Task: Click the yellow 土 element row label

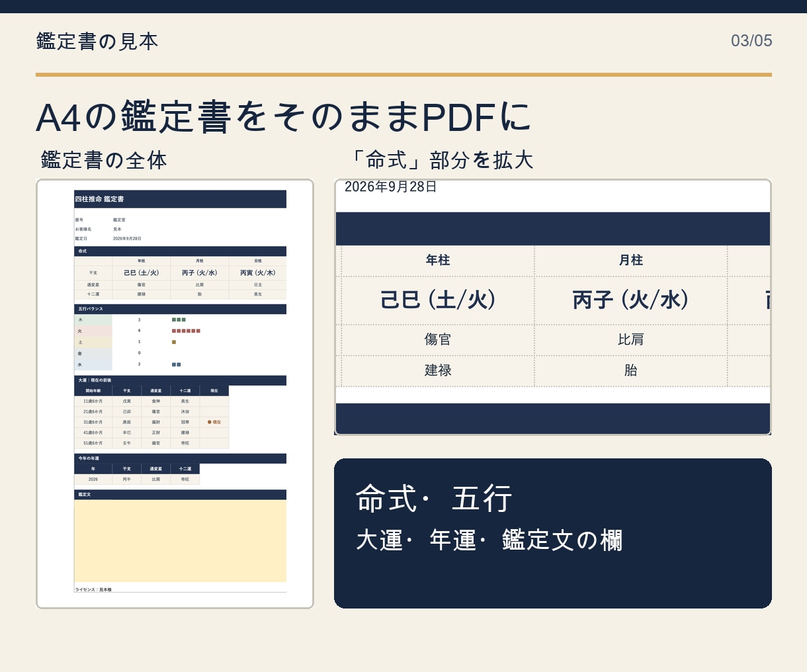Action: (93, 342)
